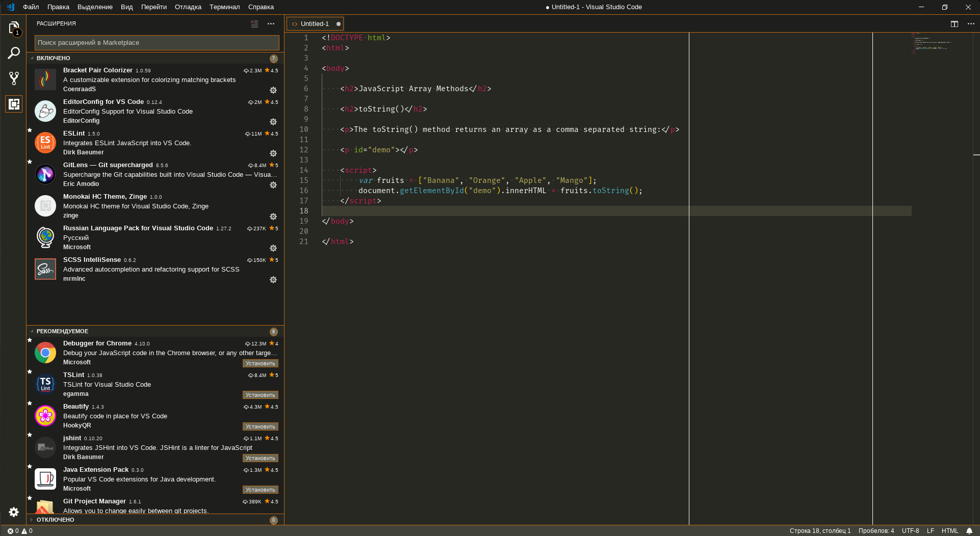Open Russian Language Pack manage gear

[x=273, y=248]
